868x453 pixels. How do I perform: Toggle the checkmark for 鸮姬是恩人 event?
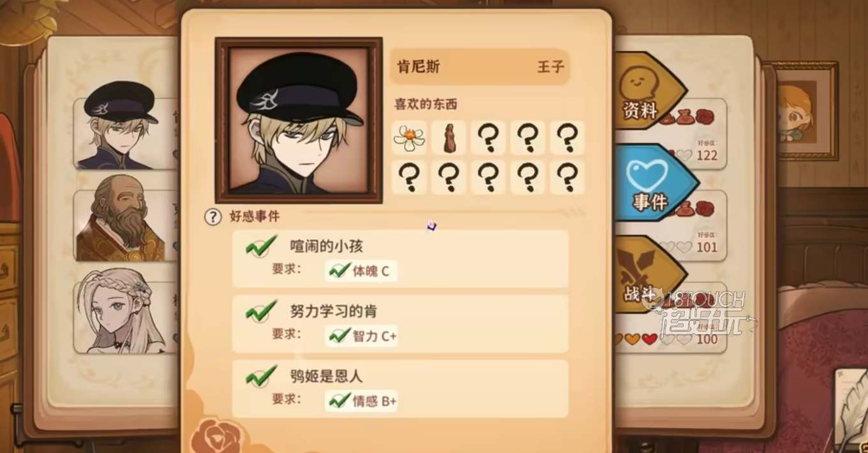(261, 376)
